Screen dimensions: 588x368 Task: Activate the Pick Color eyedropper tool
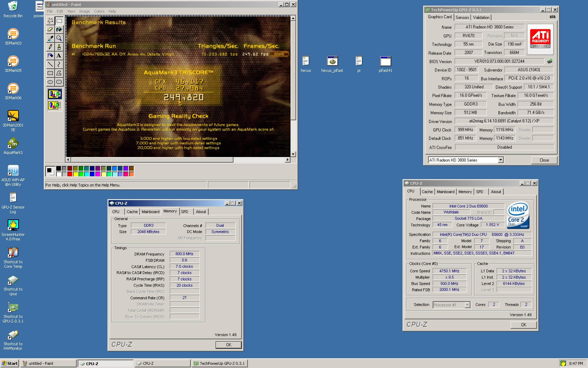point(50,38)
